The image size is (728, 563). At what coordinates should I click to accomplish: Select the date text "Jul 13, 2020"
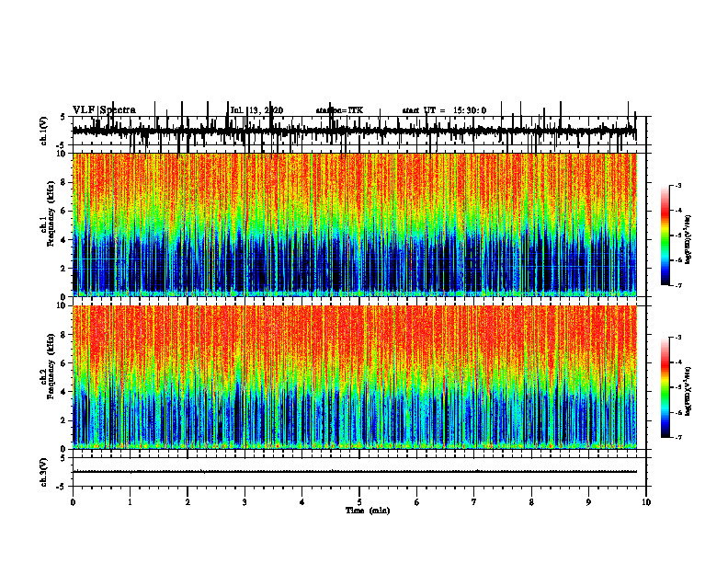256,110
